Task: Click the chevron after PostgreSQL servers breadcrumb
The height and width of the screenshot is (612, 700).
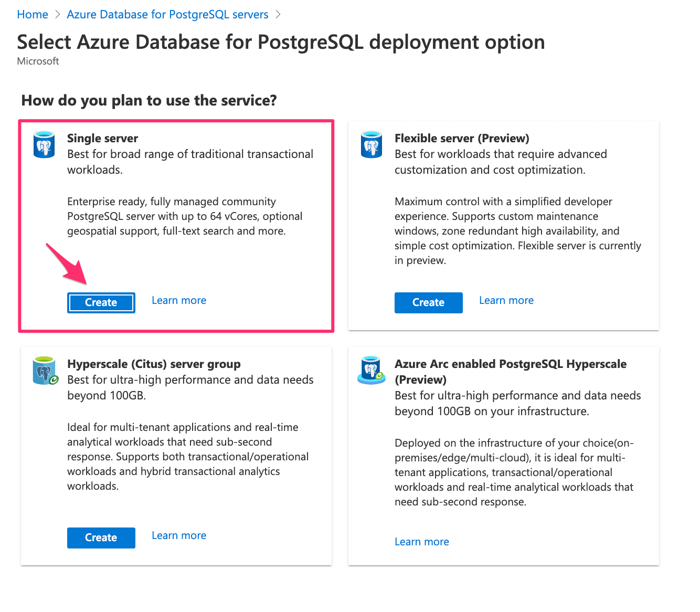Action: click(x=278, y=15)
